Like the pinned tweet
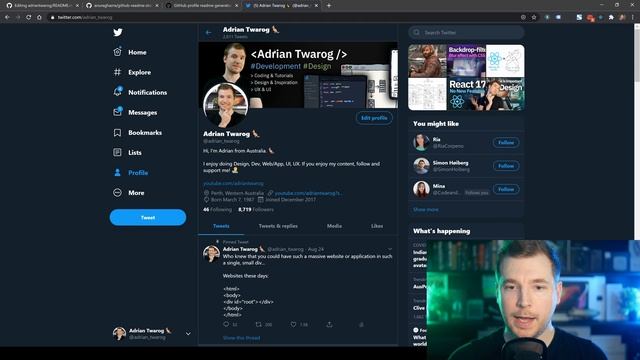Image resolution: width=640 pixels, height=360 pixels. point(293,324)
